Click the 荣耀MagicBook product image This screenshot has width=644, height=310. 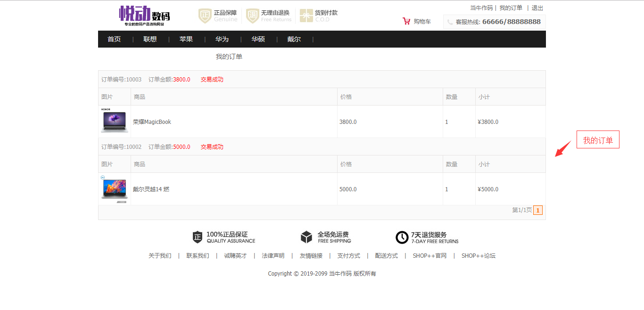pyautogui.click(x=114, y=121)
